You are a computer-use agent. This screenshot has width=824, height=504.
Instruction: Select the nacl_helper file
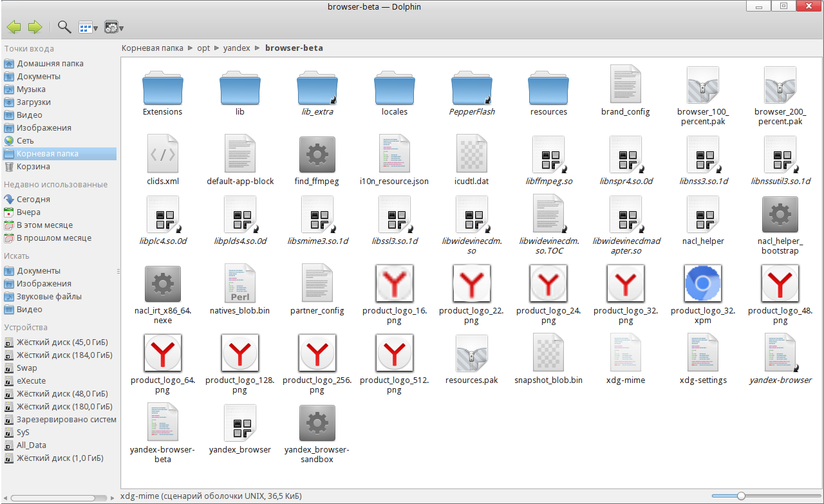703,220
